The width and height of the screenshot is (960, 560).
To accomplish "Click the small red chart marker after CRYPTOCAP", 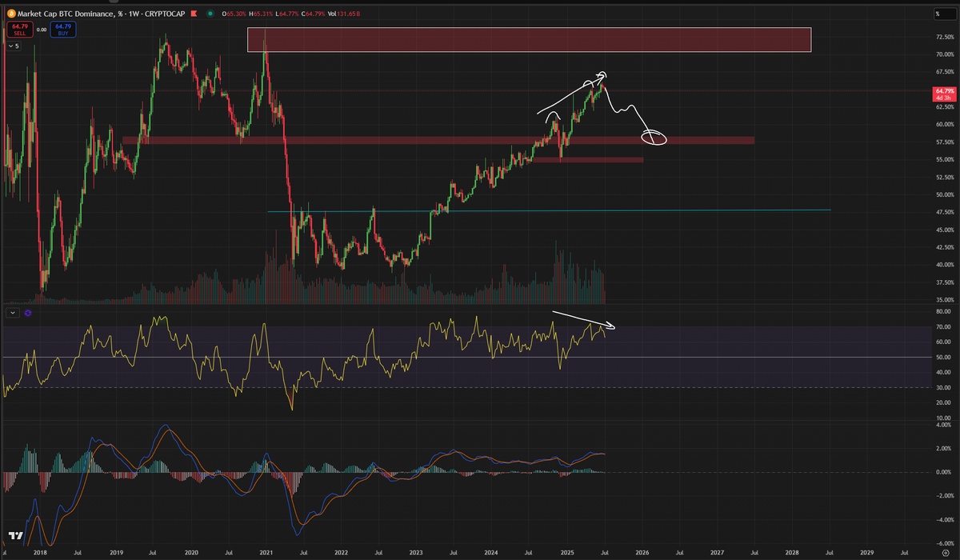I will pos(194,14).
